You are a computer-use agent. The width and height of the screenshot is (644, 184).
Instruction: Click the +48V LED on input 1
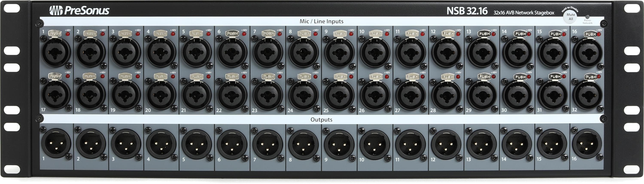(x=67, y=34)
